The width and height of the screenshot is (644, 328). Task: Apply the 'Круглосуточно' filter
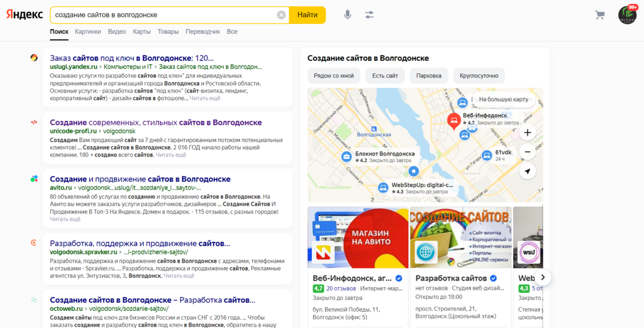pyautogui.click(x=479, y=76)
